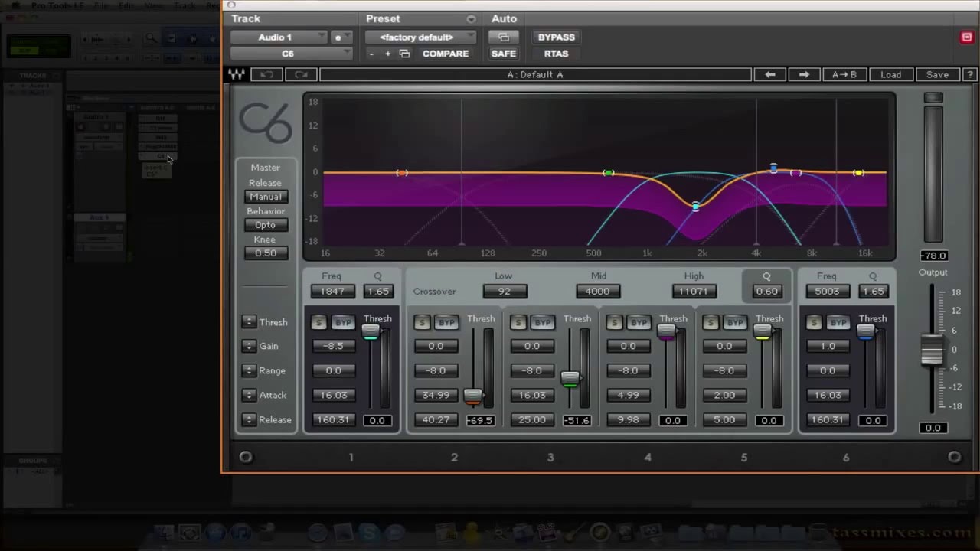Click the Load button

(x=890, y=74)
